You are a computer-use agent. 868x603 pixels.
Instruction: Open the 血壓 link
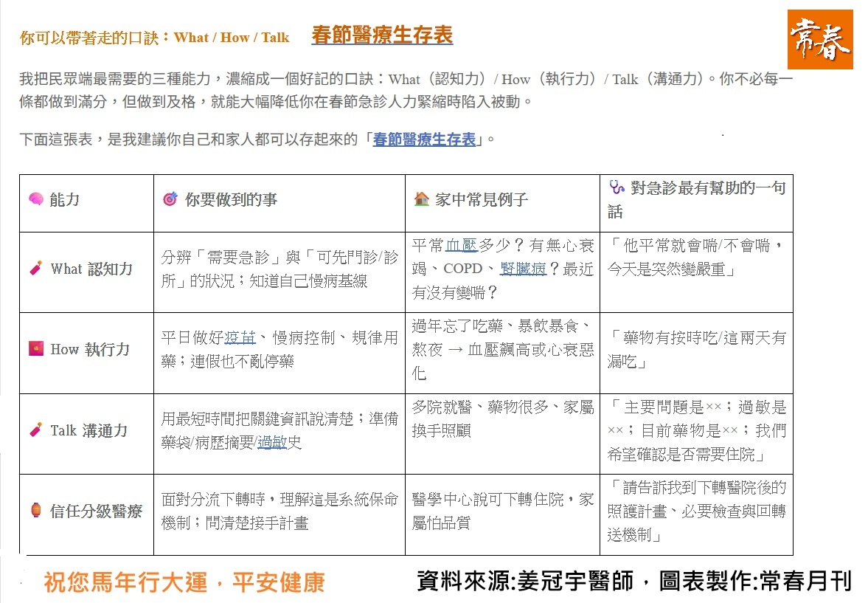[462, 246]
